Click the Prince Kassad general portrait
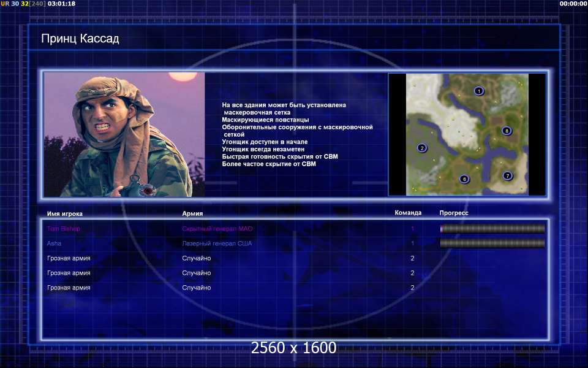The height and width of the screenshot is (368, 588). pos(124,134)
